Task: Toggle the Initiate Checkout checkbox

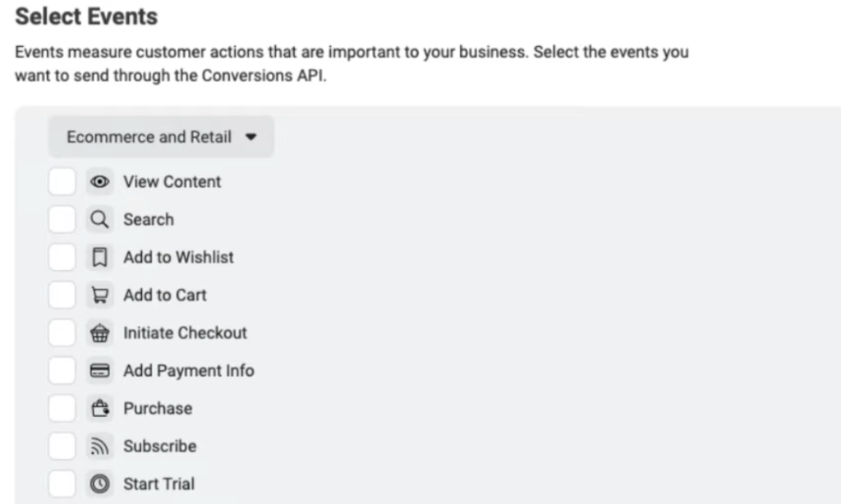Action: tap(62, 333)
